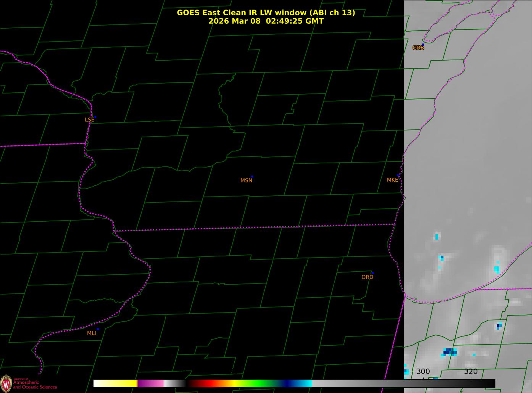532x393 pixels.
Task: Pick the green section of the color bar
Action: tap(260, 383)
